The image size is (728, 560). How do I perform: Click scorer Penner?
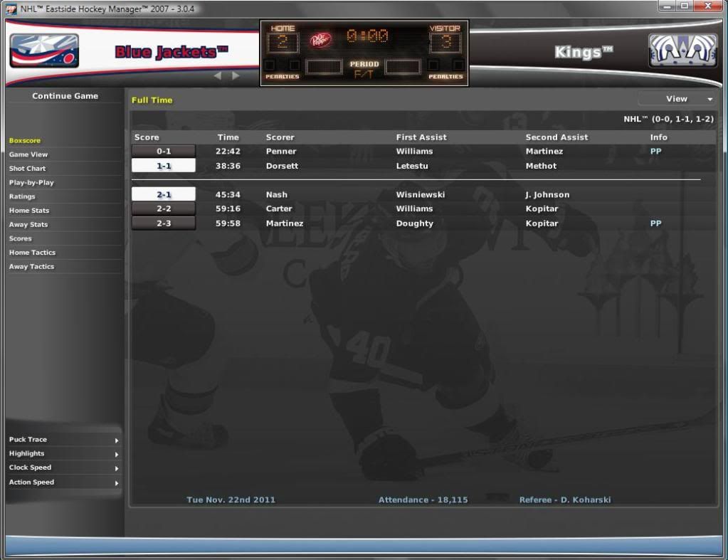coord(281,152)
